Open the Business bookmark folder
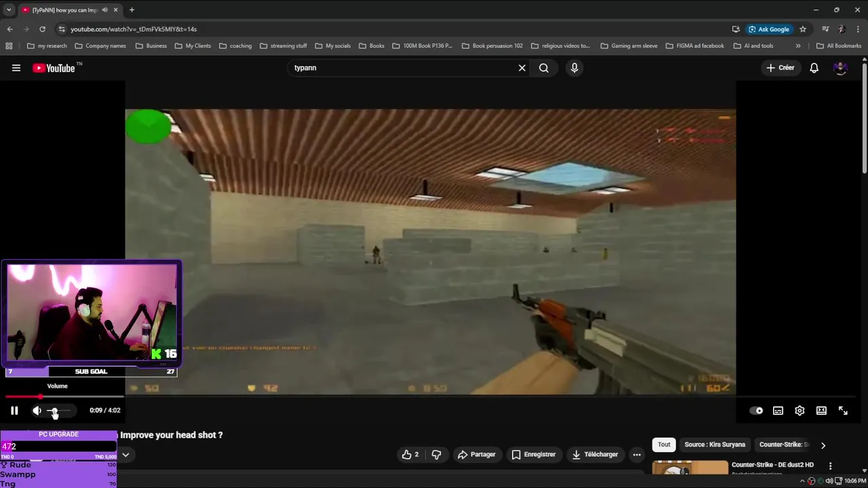868x488 pixels. pos(151,46)
